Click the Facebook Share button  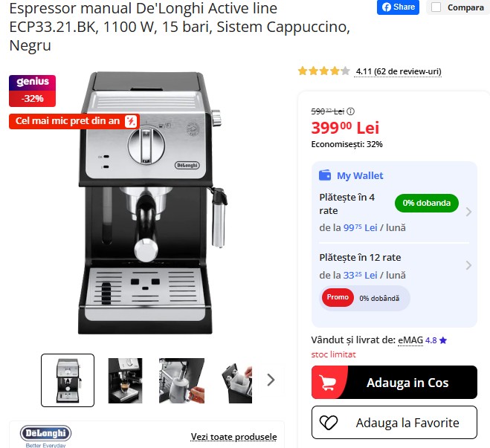[398, 7]
